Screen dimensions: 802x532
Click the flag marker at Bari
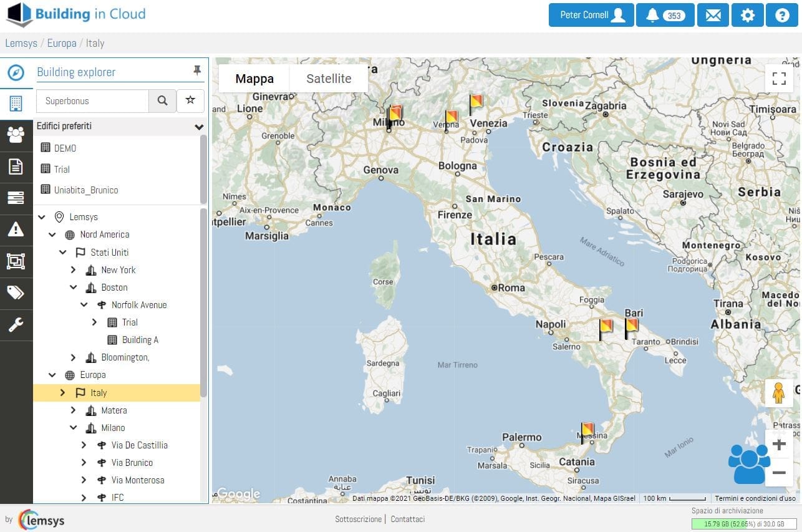(x=631, y=328)
